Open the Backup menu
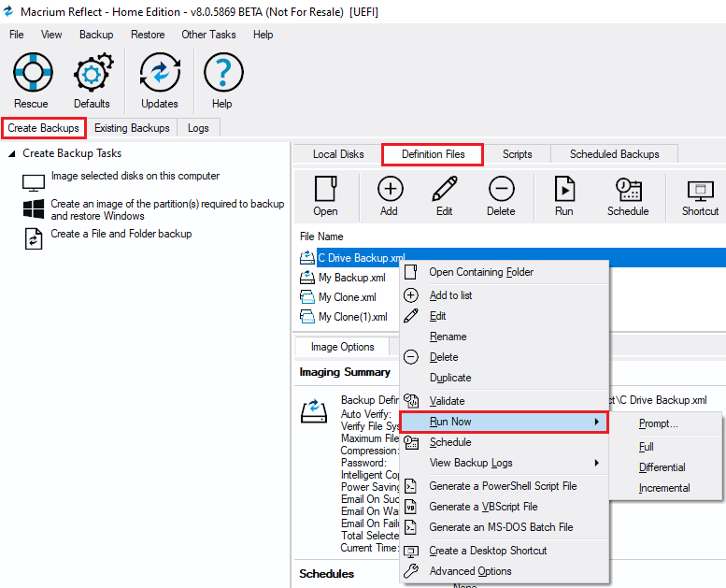726x588 pixels. 96,35
